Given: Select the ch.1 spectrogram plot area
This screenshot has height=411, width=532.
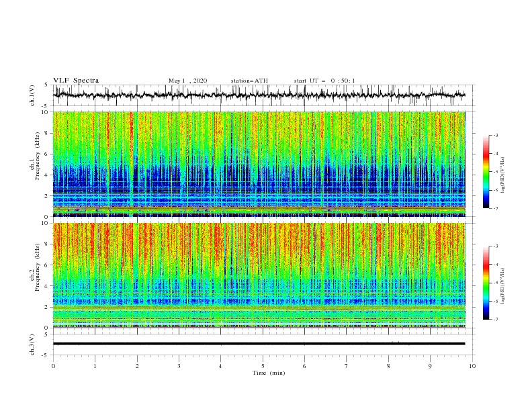Looking at the screenshot, I should pos(259,164).
